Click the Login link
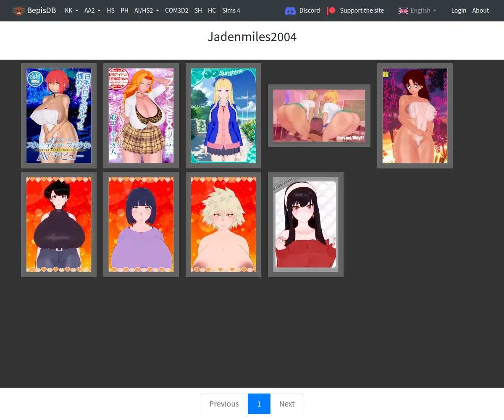The image size is (504, 420). point(459,10)
